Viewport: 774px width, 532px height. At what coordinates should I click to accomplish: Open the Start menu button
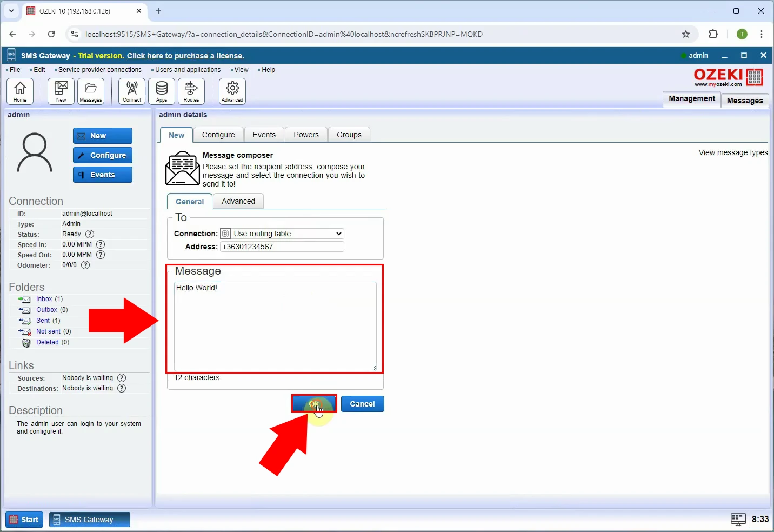(24, 520)
